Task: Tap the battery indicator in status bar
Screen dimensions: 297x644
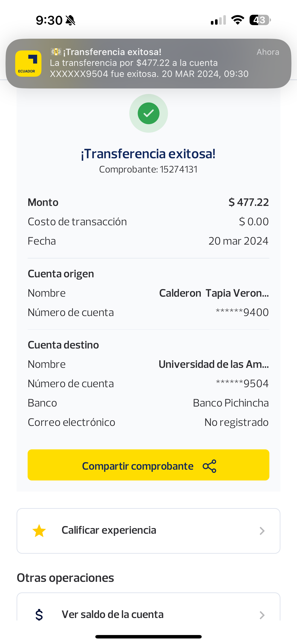Action: 260,20
